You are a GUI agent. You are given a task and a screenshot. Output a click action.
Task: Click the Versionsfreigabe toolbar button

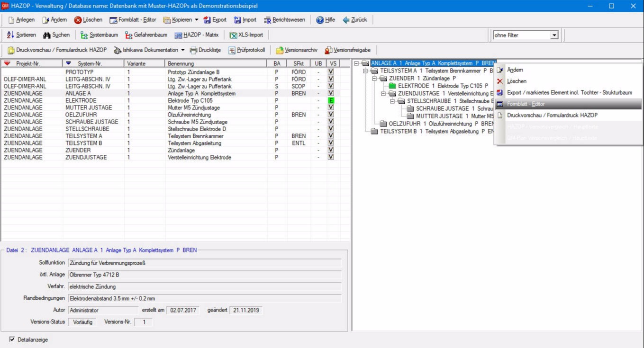click(x=347, y=50)
